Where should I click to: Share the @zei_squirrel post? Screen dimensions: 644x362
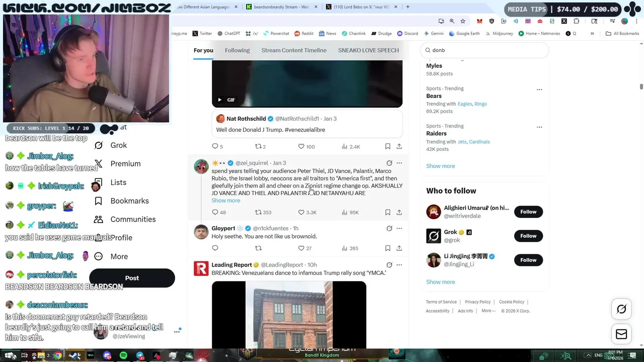tap(399, 212)
